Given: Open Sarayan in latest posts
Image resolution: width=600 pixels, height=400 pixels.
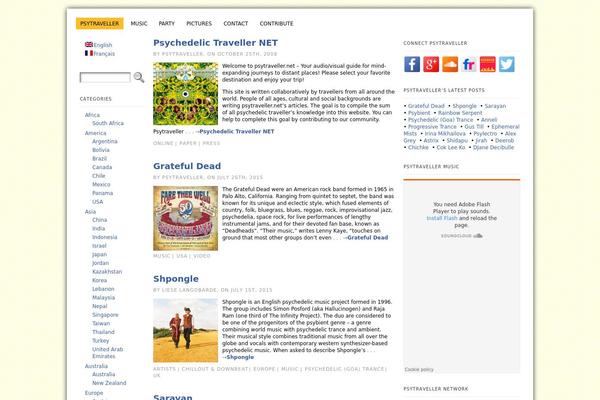Looking at the screenshot, I should (x=495, y=106).
